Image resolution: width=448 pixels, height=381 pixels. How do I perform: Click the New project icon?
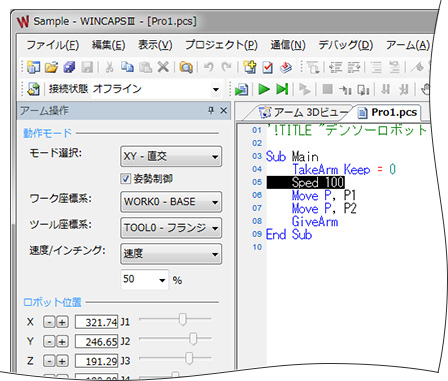click(33, 68)
